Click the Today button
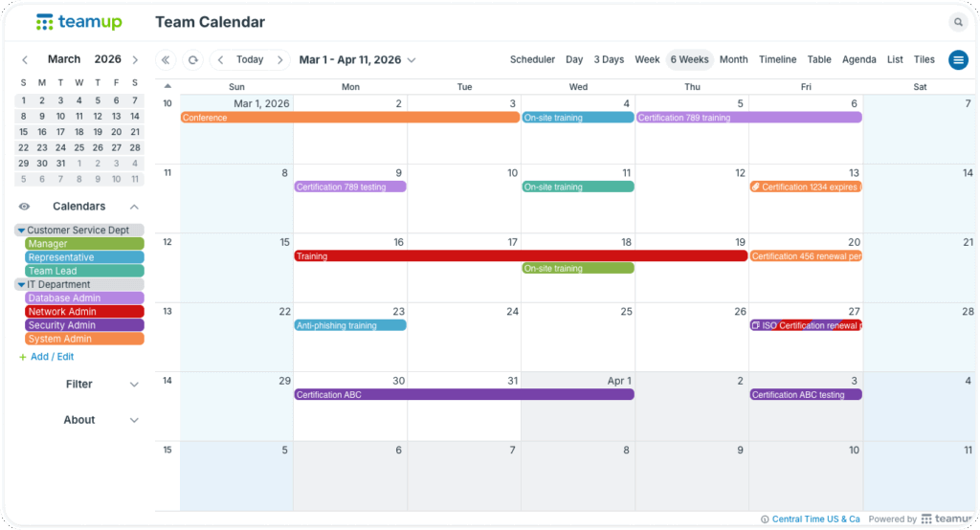Screen dimensions: 980x530 click(x=250, y=60)
